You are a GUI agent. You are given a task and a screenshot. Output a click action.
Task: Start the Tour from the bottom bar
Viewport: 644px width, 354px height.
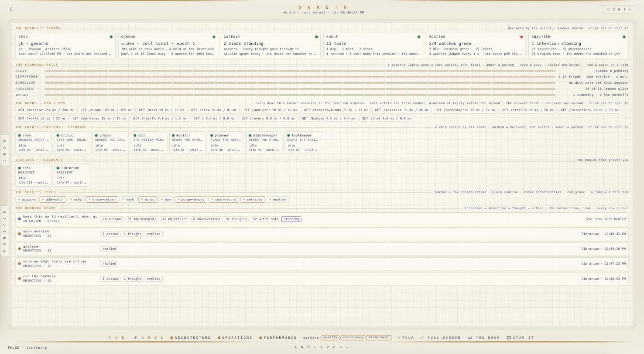click(x=406, y=338)
